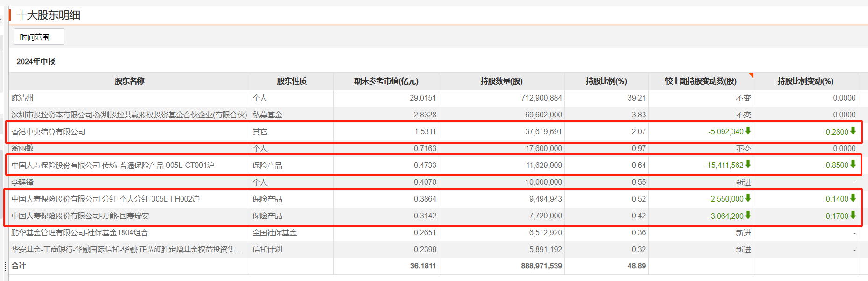868x281 pixels.
Task: Select 全国社保基金 nature cell
Action: tap(275, 233)
